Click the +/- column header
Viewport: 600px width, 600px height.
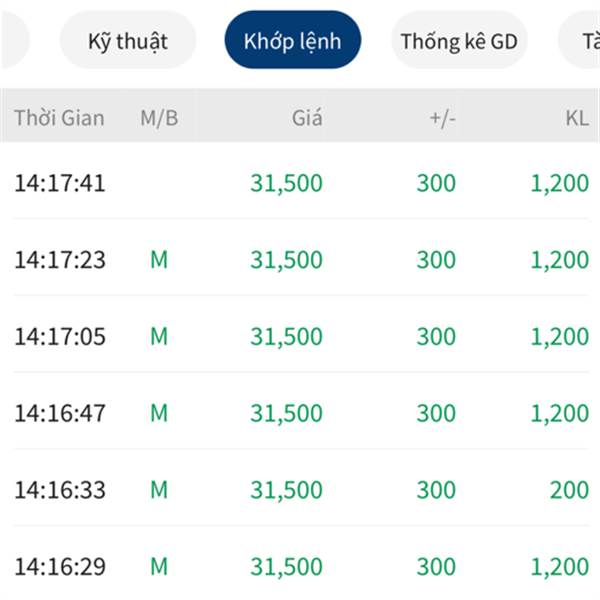[x=442, y=118]
